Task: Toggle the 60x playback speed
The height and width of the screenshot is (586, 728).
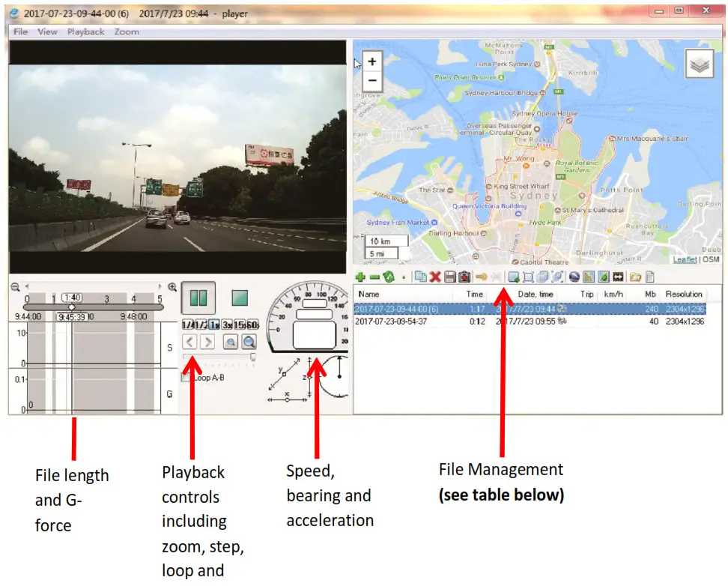Action: (253, 325)
